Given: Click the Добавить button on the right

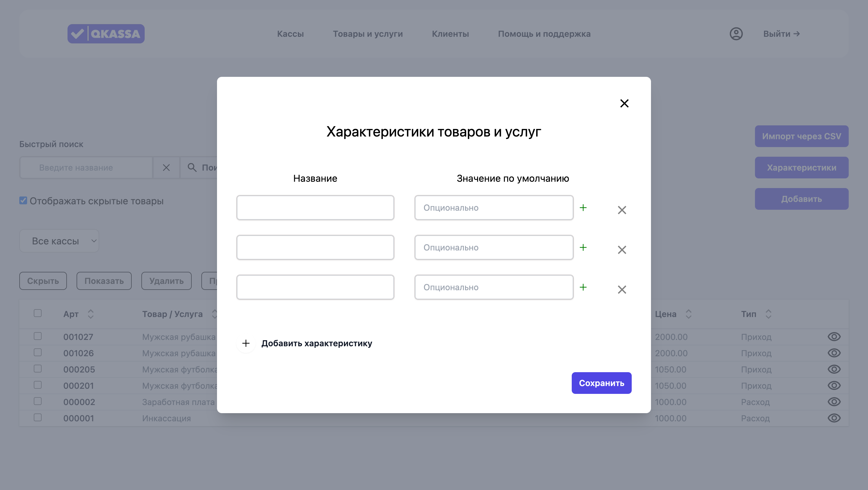Looking at the screenshot, I should 802,199.
